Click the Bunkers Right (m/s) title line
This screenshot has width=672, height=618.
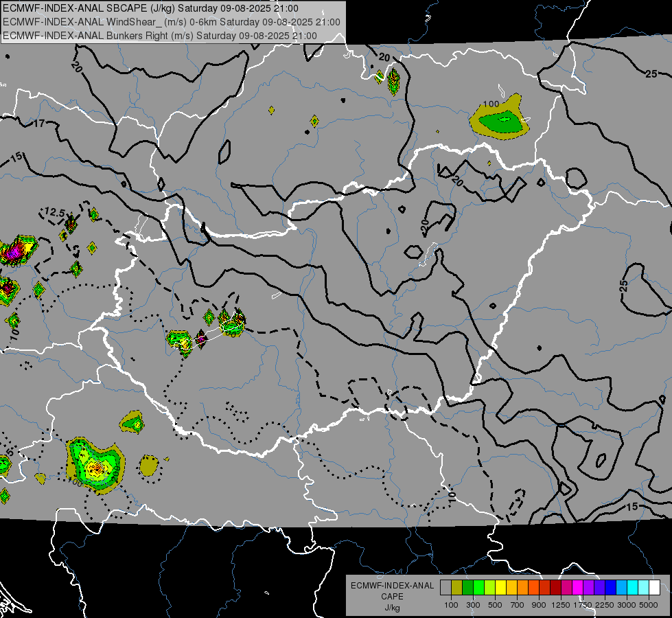160,36
